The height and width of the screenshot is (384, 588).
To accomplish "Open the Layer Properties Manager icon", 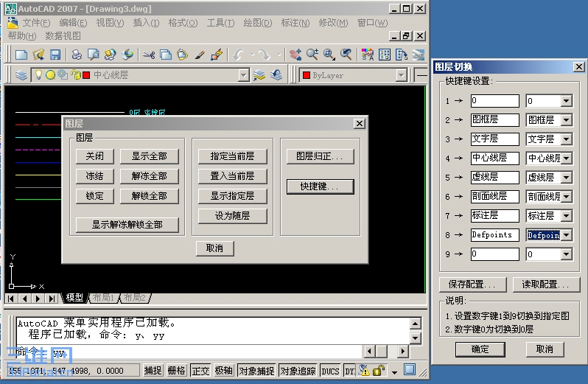I will (x=21, y=75).
